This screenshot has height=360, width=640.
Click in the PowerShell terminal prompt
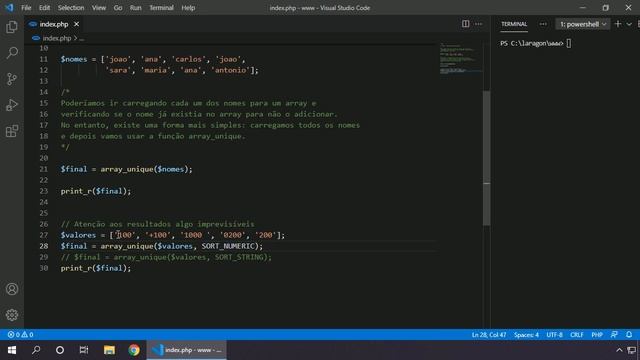pyautogui.click(x=536, y=43)
